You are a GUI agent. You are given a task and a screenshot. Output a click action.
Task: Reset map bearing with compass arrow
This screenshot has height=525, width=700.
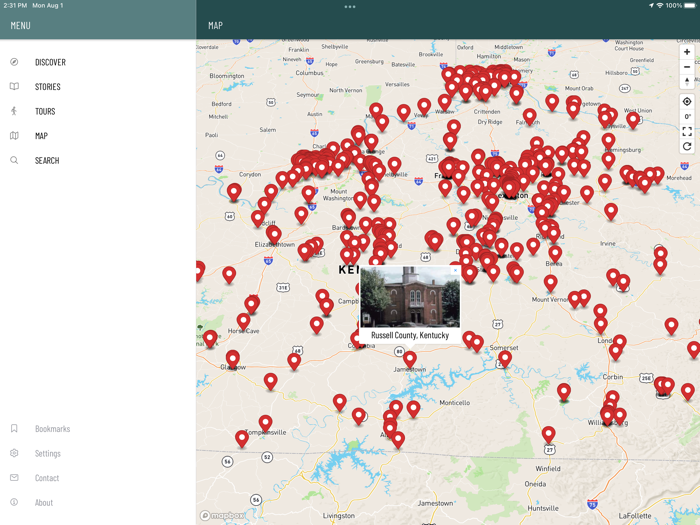pyautogui.click(x=687, y=82)
